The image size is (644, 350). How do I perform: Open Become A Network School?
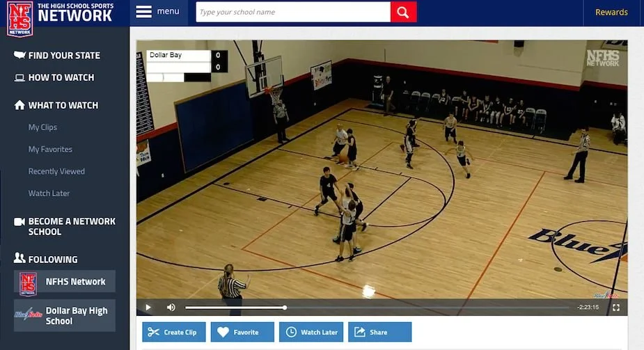click(72, 227)
